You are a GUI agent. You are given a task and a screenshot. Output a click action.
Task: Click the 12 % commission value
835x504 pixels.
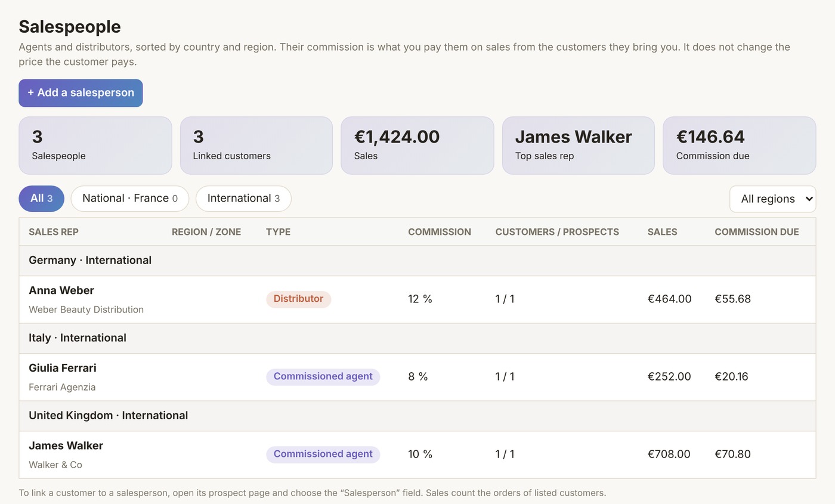click(x=420, y=299)
